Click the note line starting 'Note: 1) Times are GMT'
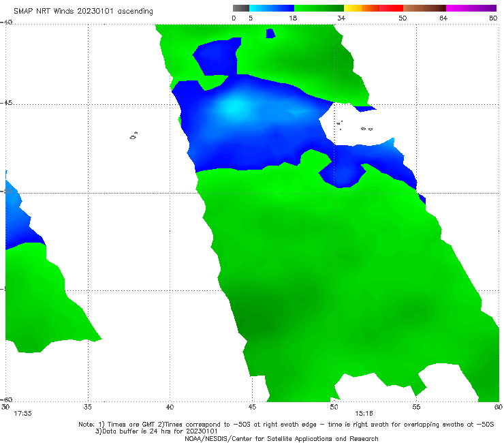 (x=286, y=425)
